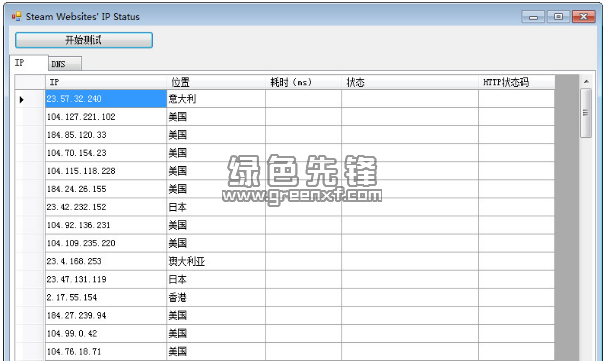Click the HTTP状态码 column header
This screenshot has width=604, height=361.
pyautogui.click(x=517, y=82)
